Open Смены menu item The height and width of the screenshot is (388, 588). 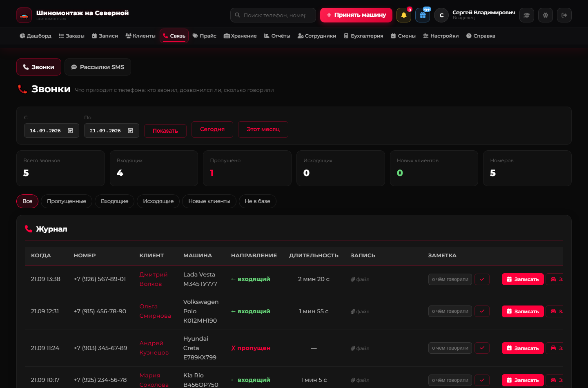tap(403, 36)
